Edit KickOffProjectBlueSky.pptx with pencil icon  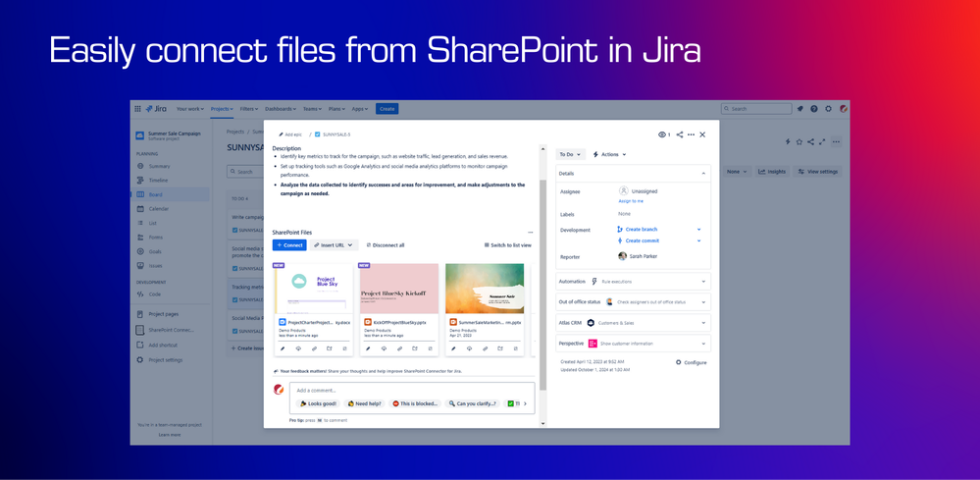click(x=368, y=348)
